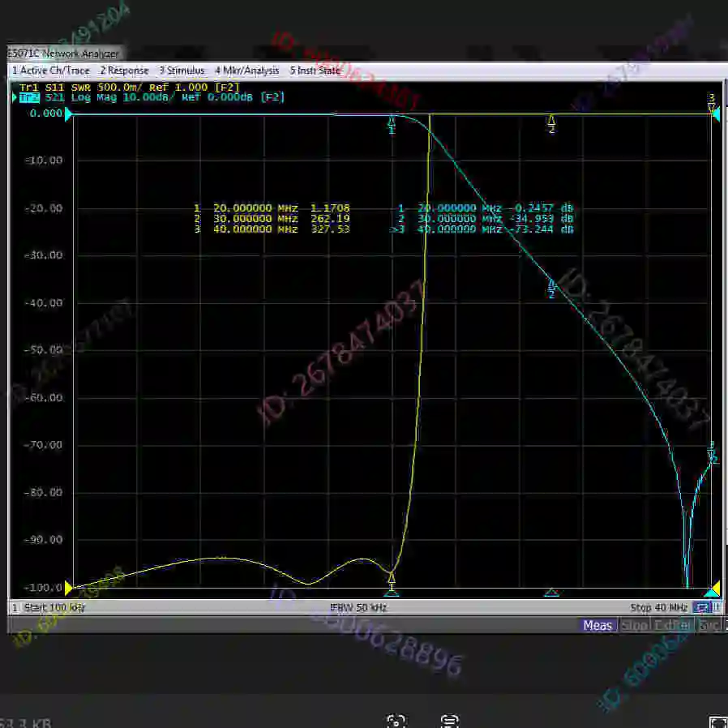Open the 4 Mkr/Analysis menu
The width and height of the screenshot is (728, 728).
click(246, 71)
